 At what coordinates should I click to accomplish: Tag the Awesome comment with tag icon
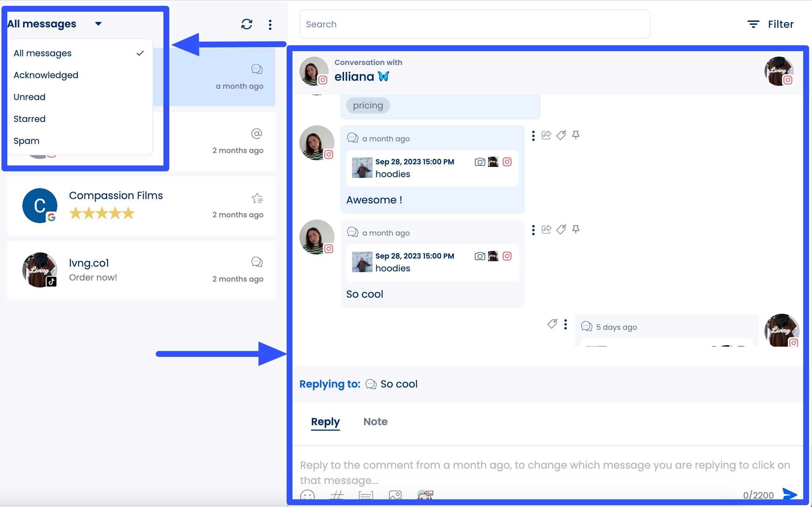coord(561,136)
